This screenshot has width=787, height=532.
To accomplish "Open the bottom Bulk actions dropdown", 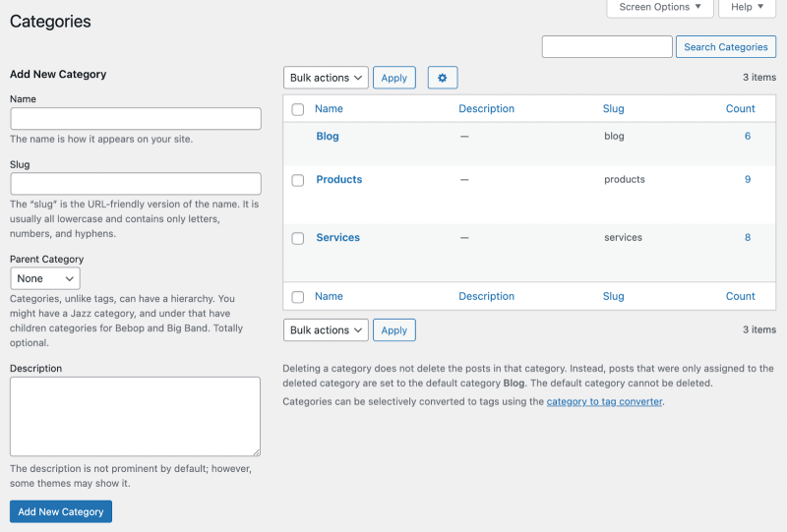I will (x=326, y=330).
